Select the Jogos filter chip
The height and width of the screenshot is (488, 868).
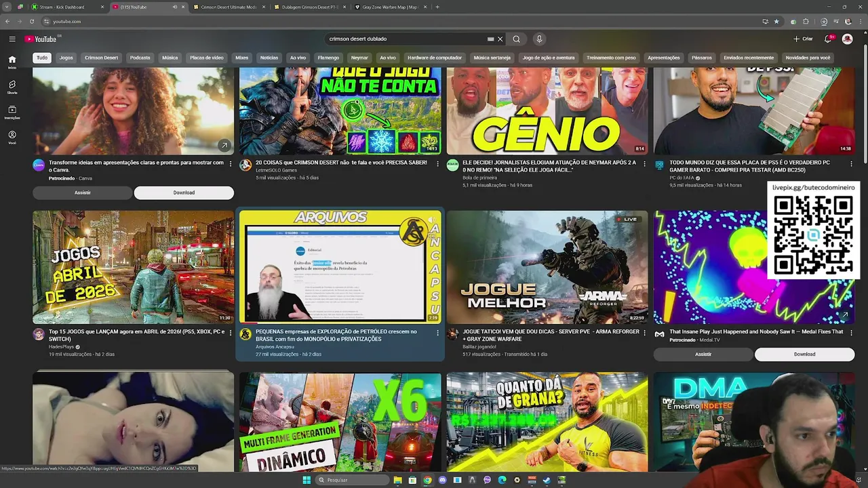tap(66, 58)
